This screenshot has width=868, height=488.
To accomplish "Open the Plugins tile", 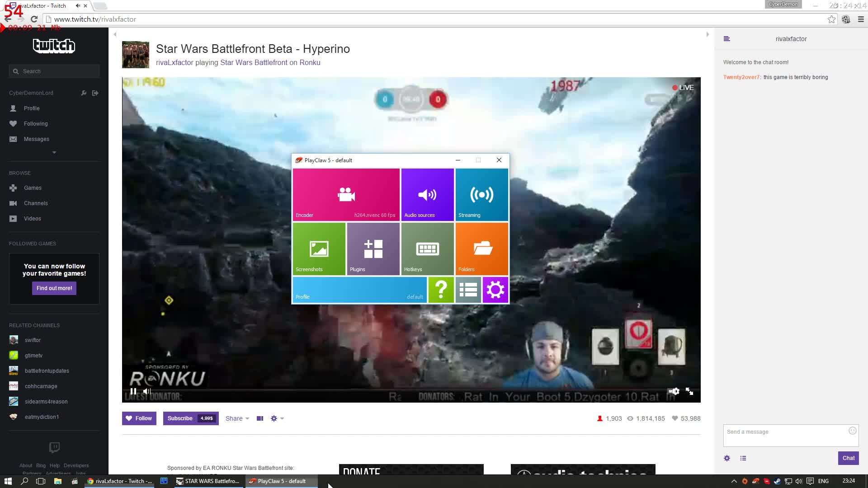I will (373, 249).
